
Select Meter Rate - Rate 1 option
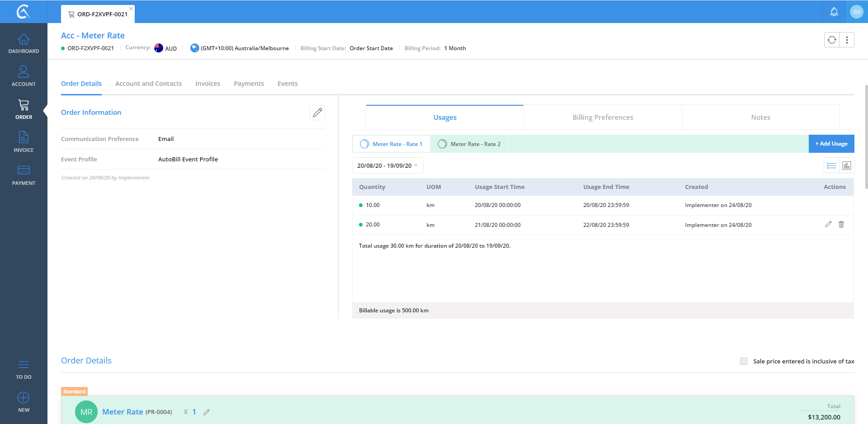pyautogui.click(x=392, y=144)
